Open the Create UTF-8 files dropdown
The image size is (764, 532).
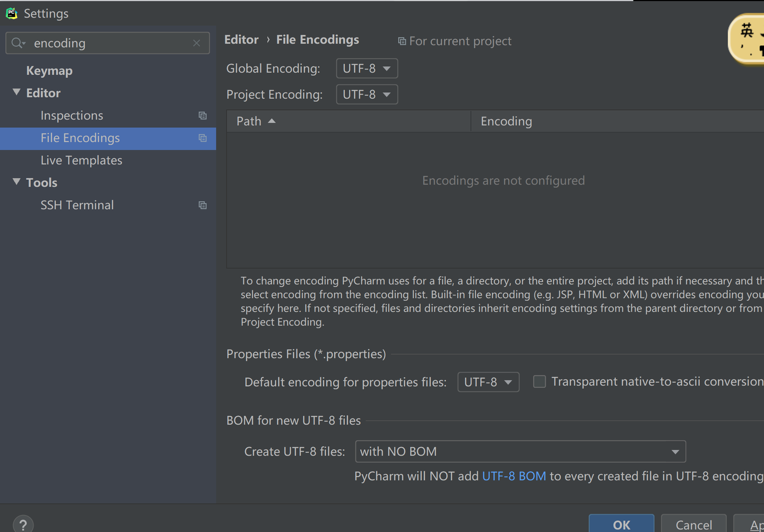point(520,452)
